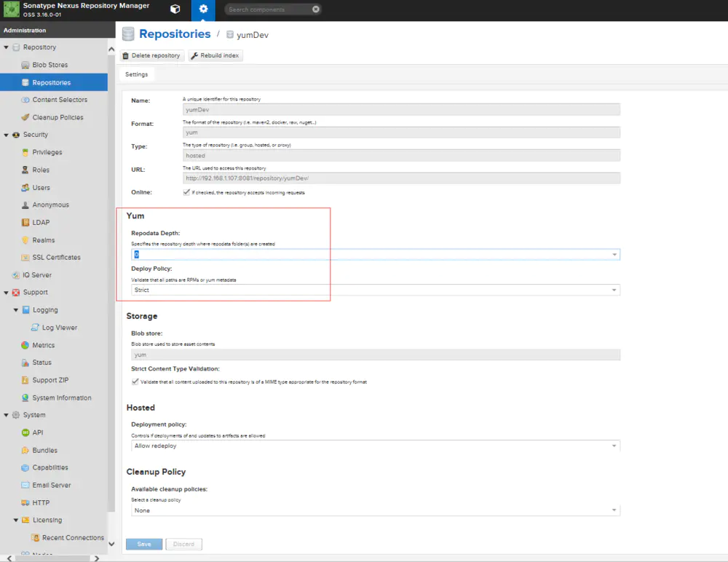Open the Deployment policy dropdown

coord(614,446)
